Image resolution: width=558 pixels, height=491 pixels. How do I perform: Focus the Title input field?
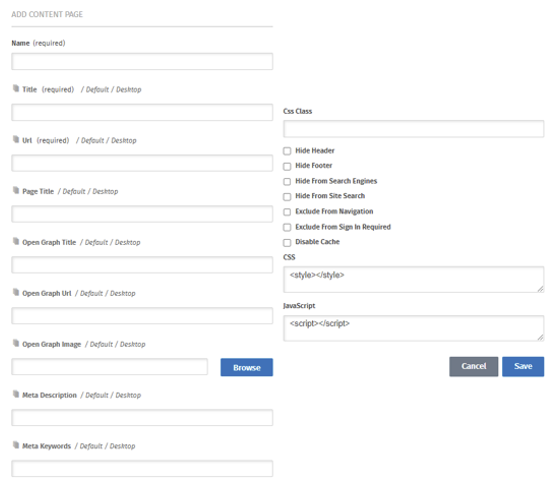[142, 112]
